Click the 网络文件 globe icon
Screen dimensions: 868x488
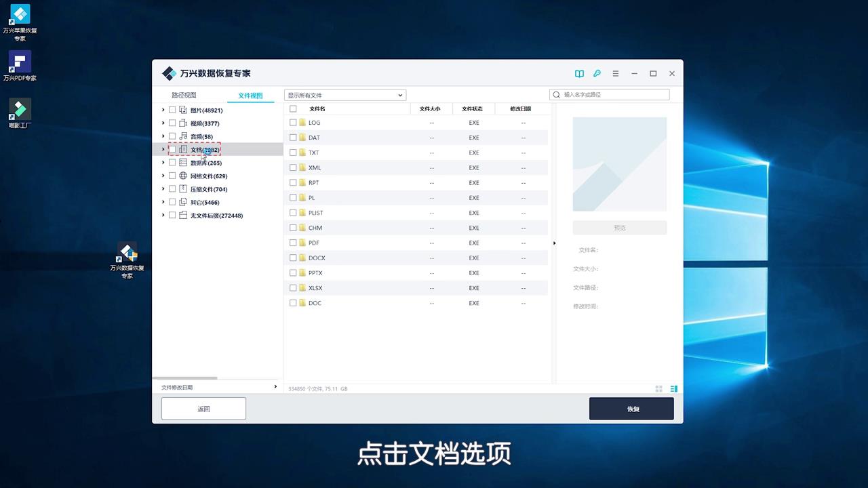pos(183,176)
